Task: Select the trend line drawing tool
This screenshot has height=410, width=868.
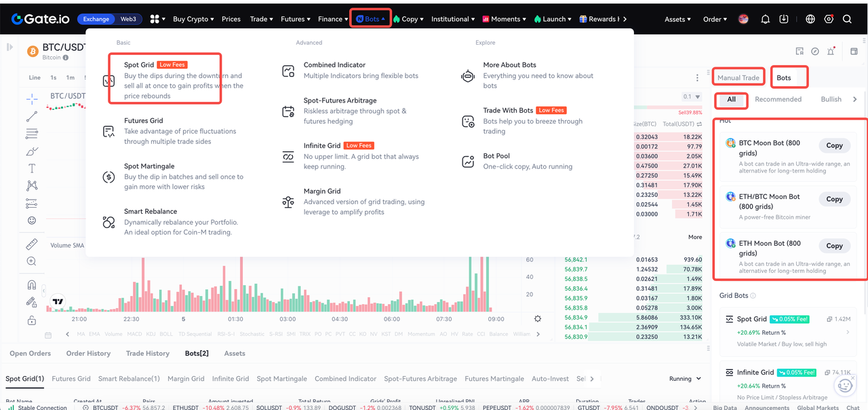Action: coord(31,117)
